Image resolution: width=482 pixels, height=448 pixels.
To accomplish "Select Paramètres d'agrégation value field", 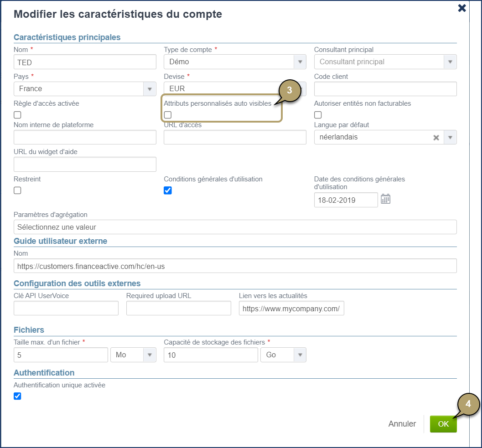I will 235,227.
